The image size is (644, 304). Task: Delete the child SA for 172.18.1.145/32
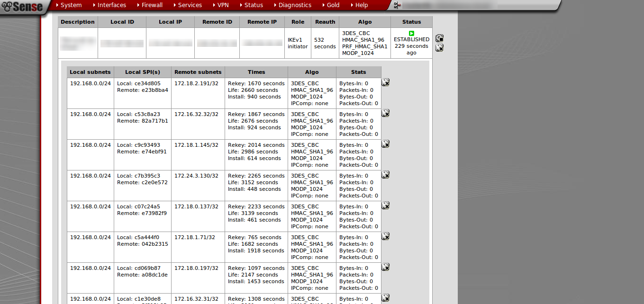point(386,143)
